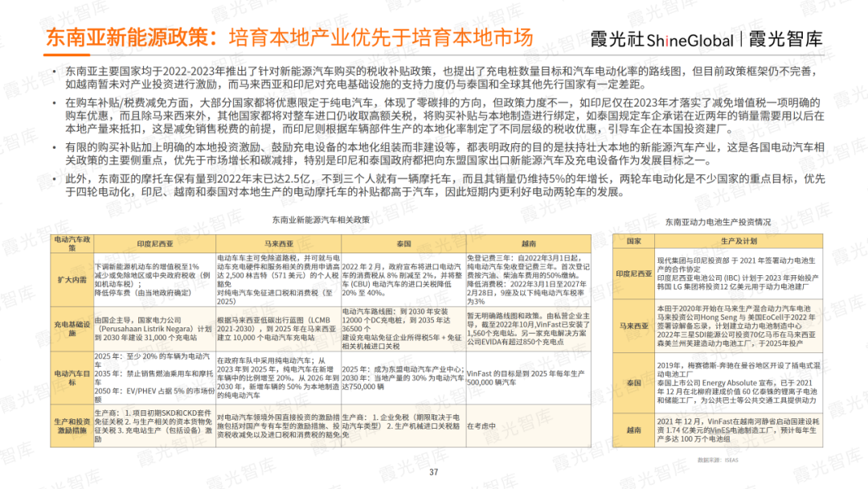Click the battery cell mentioning "Energy Absolute"
868x489 pixels.
pos(739,383)
